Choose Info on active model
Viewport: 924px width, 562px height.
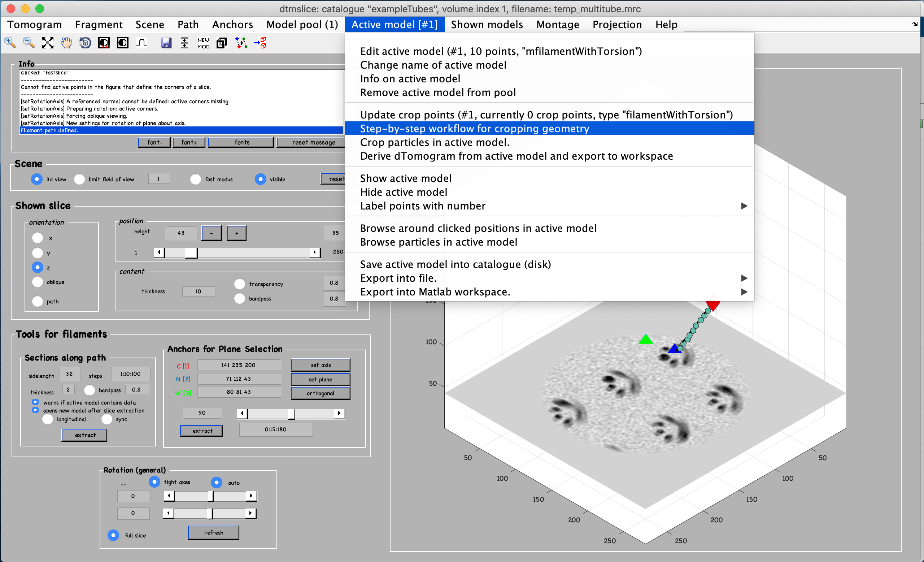(x=549, y=79)
